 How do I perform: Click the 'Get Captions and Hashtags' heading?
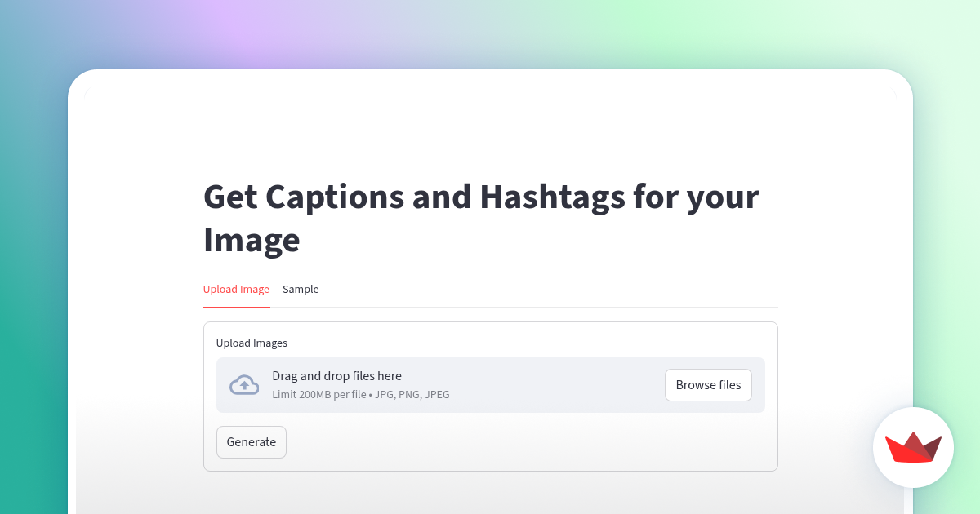481,218
